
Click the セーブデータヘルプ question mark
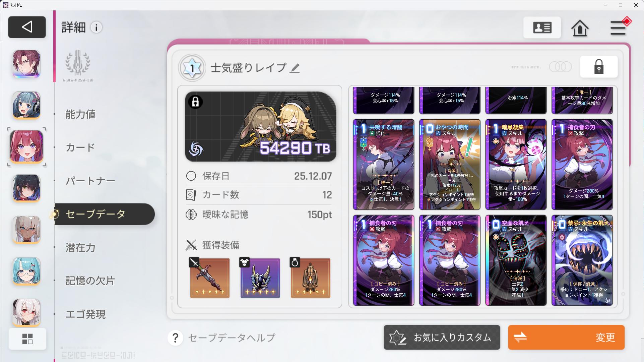click(x=175, y=338)
